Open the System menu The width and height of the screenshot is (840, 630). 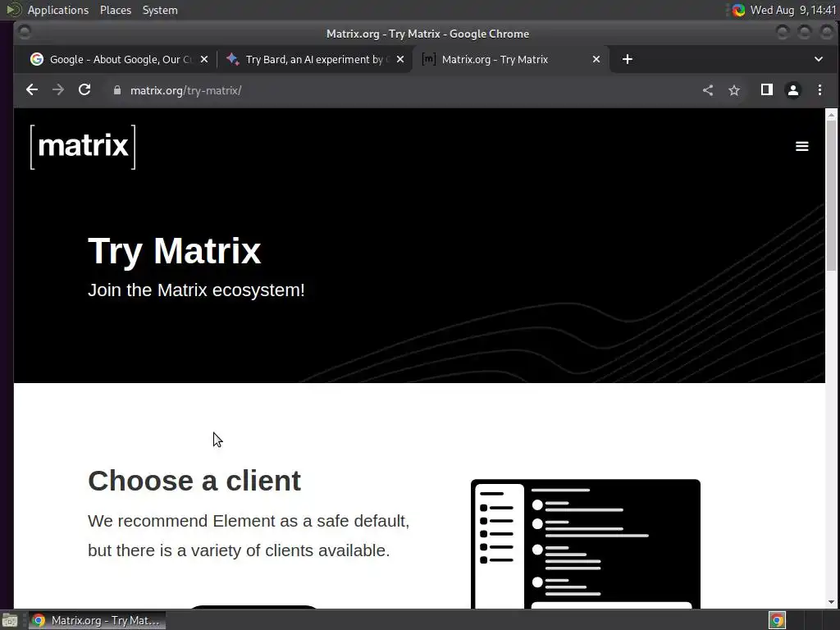(160, 10)
